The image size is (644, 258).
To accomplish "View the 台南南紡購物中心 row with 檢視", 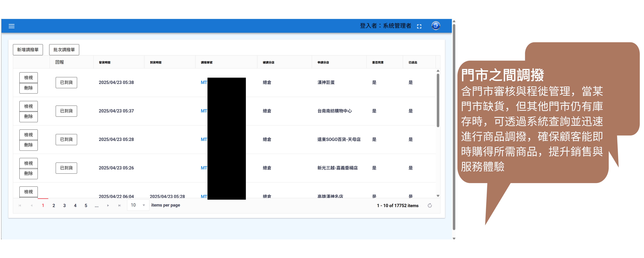I will pyautogui.click(x=29, y=106).
